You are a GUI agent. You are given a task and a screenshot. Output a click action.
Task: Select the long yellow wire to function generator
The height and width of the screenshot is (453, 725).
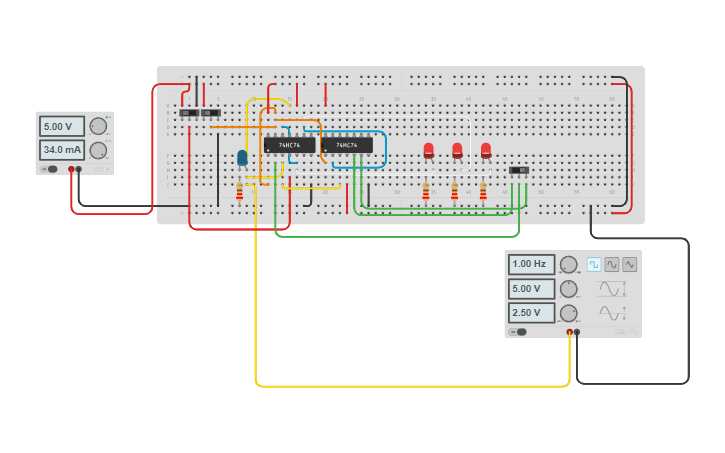(x=412, y=386)
